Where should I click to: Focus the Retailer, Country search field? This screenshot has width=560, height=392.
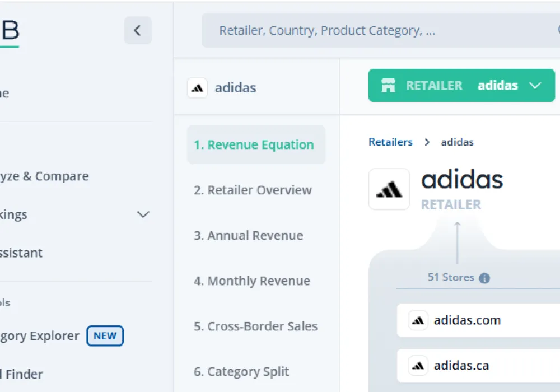tap(375, 30)
